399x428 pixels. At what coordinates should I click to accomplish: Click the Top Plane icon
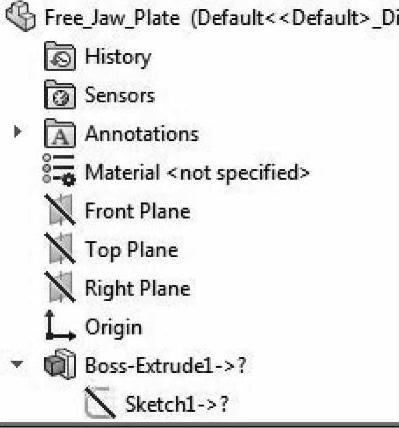pos(60,248)
